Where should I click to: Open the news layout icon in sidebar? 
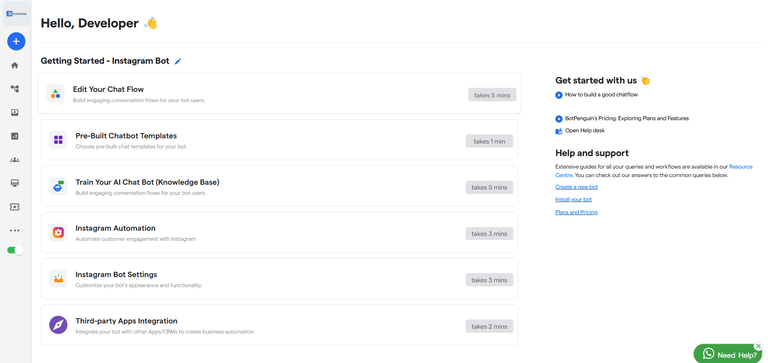(x=15, y=136)
